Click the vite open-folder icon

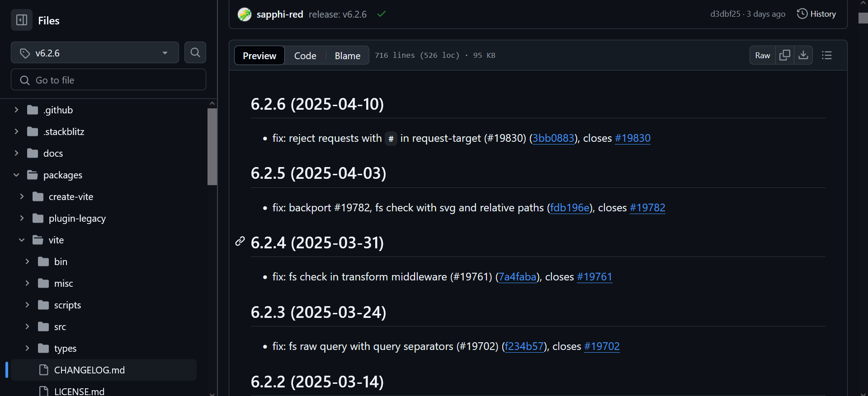38,240
